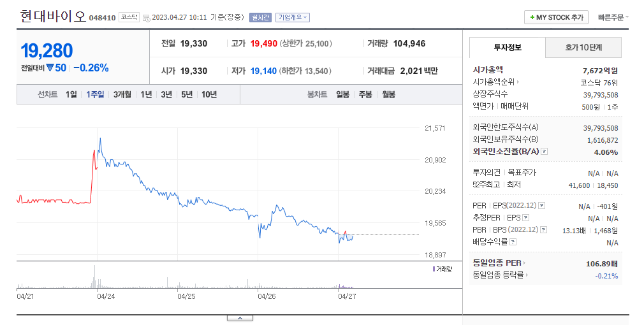This screenshot has height=325, width=644.
Task: Click the help icon next to PER EPS(2022.12)
Action: point(542,206)
